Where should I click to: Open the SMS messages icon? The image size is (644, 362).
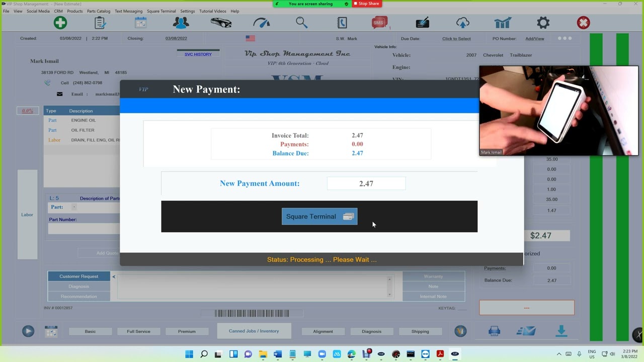380,23
